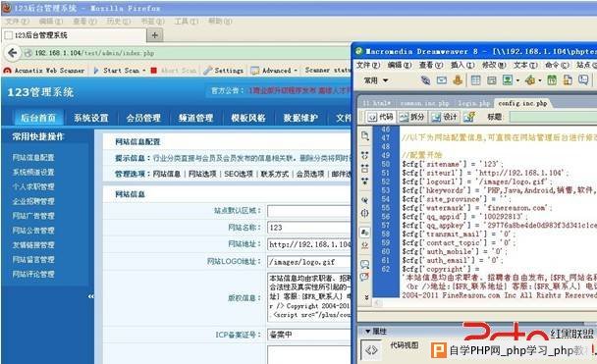
Task: Click into the 网站名称 input field
Action: 308,228
